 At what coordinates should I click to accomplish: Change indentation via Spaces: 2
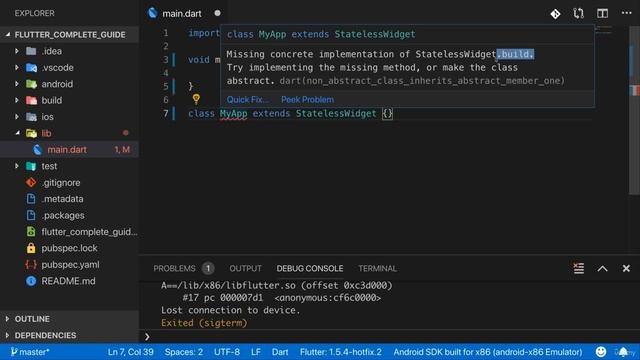click(184, 352)
